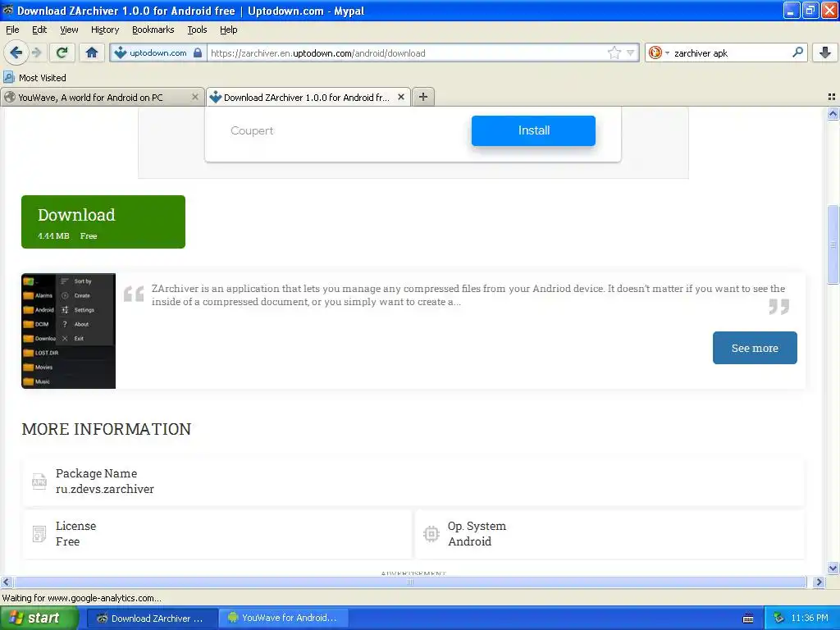Open a new tab with plus button
This screenshot has width=840, height=630.
(x=423, y=97)
